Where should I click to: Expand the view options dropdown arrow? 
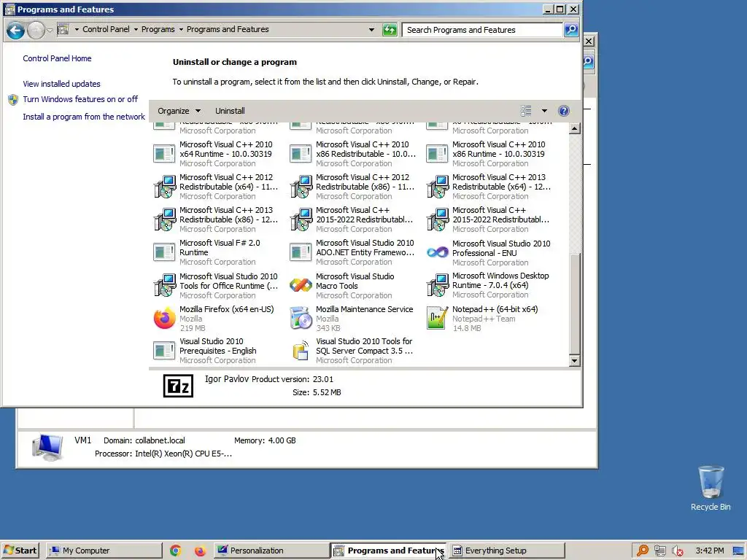click(x=544, y=111)
